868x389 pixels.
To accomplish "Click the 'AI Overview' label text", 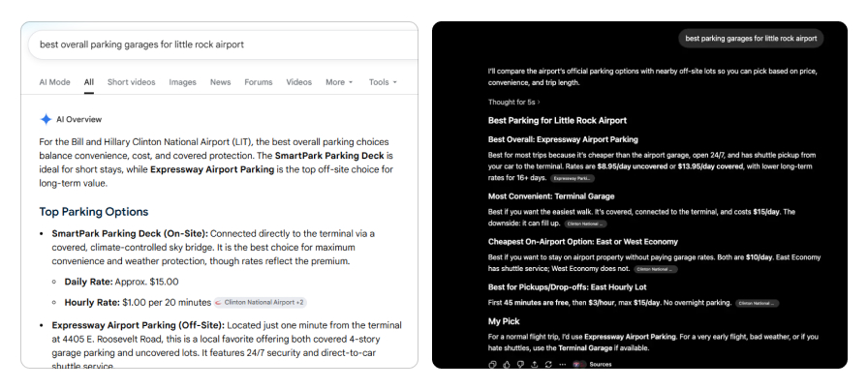I will [x=79, y=119].
